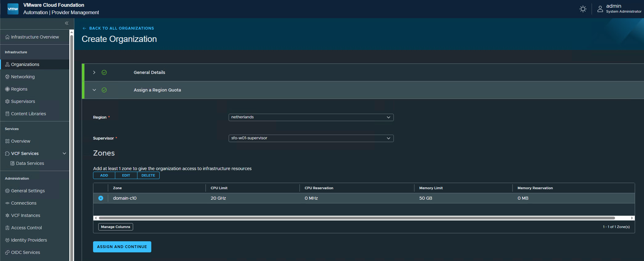Image resolution: width=644 pixels, height=261 pixels.
Task: Click the VMware vmw logo icon
Action: 13,9
